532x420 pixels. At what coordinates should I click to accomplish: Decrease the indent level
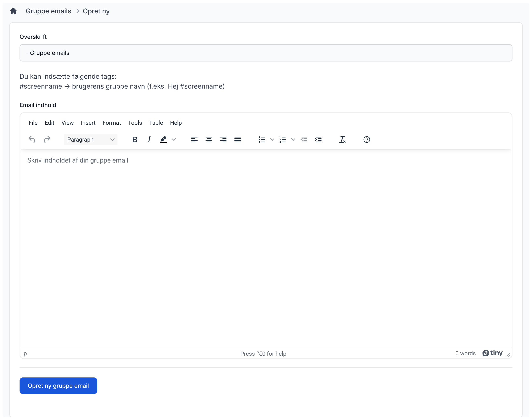click(304, 140)
